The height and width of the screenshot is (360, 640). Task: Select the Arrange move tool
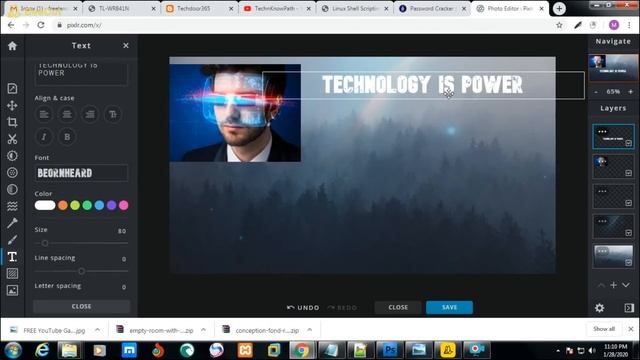click(x=12, y=105)
